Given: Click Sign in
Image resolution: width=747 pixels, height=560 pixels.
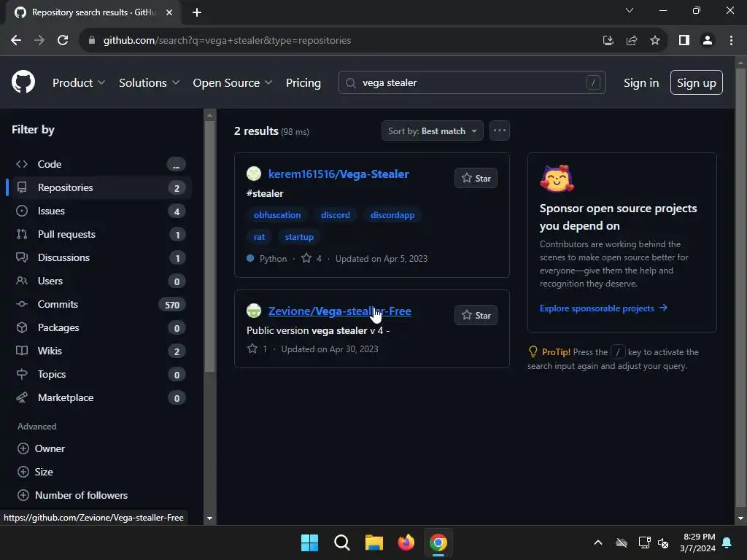Looking at the screenshot, I should 641,83.
